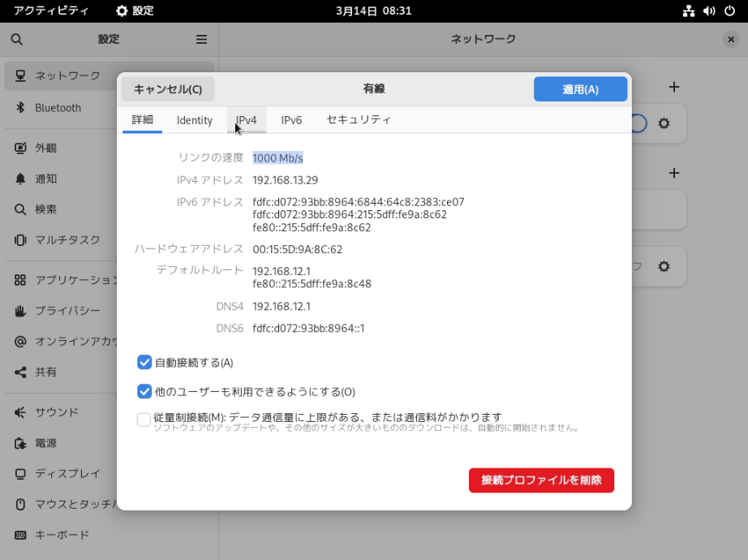The width and height of the screenshot is (748, 560).
Task: Open the wired connection gear settings
Action: (664, 123)
